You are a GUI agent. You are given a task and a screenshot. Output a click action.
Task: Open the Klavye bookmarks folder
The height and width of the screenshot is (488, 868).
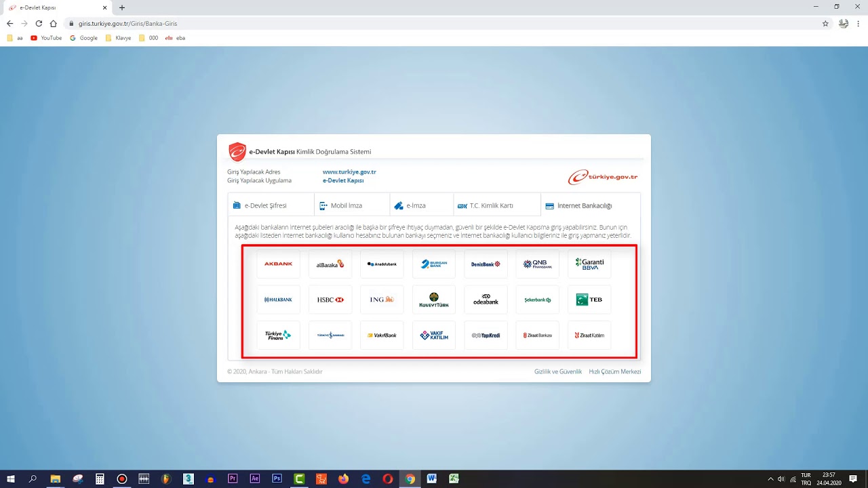click(118, 38)
